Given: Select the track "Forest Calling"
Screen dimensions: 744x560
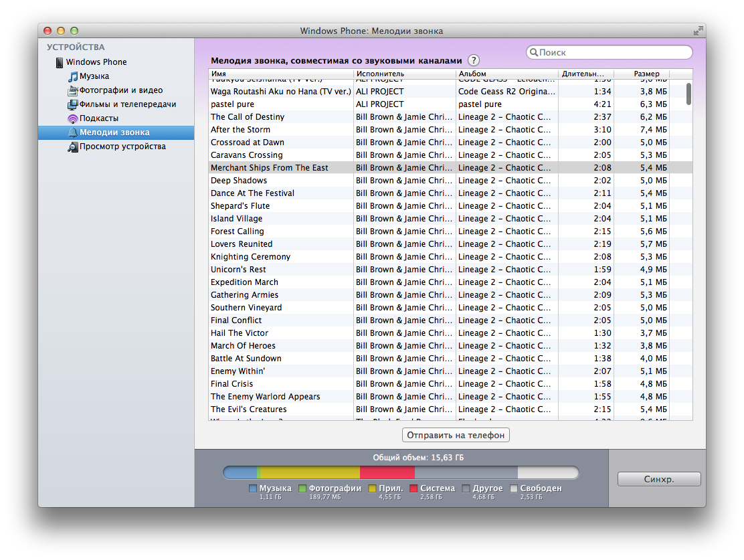Looking at the screenshot, I should (450, 231).
